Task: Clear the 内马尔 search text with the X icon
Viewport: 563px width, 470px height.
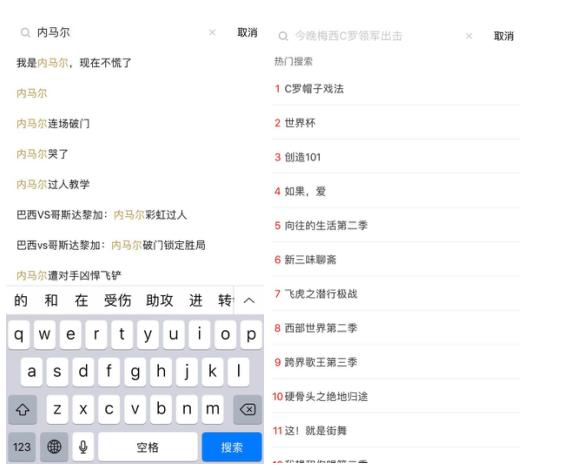Action: [212, 33]
